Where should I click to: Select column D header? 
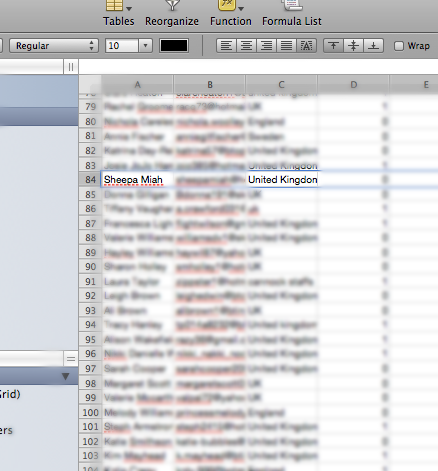tap(353, 85)
